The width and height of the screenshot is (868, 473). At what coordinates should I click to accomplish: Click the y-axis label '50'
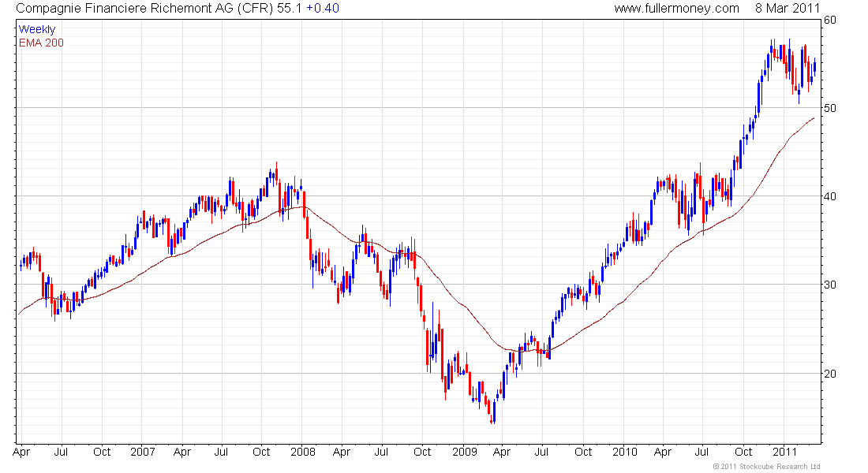(x=830, y=108)
